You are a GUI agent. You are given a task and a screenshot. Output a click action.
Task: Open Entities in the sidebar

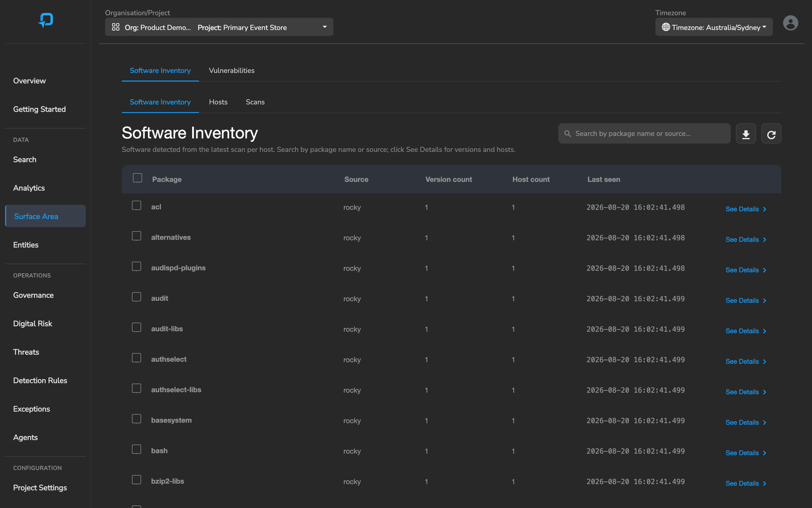pyautogui.click(x=26, y=245)
